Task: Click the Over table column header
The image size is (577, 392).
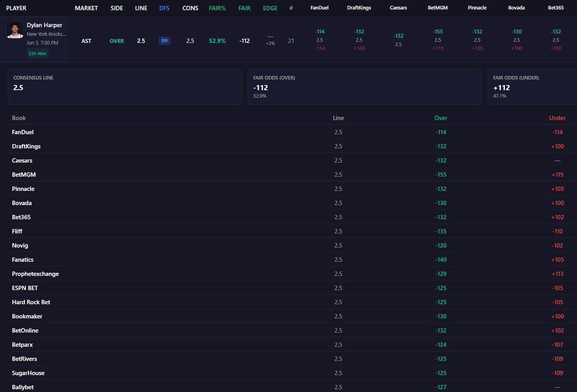Action: click(440, 118)
